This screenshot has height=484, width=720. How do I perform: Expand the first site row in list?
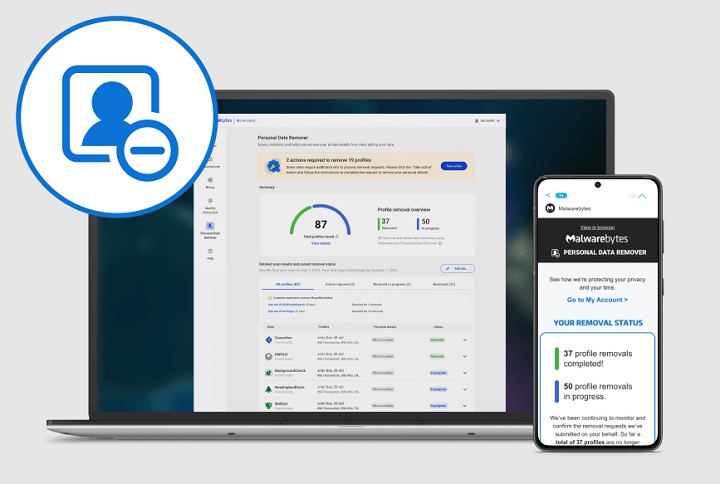[465, 339]
